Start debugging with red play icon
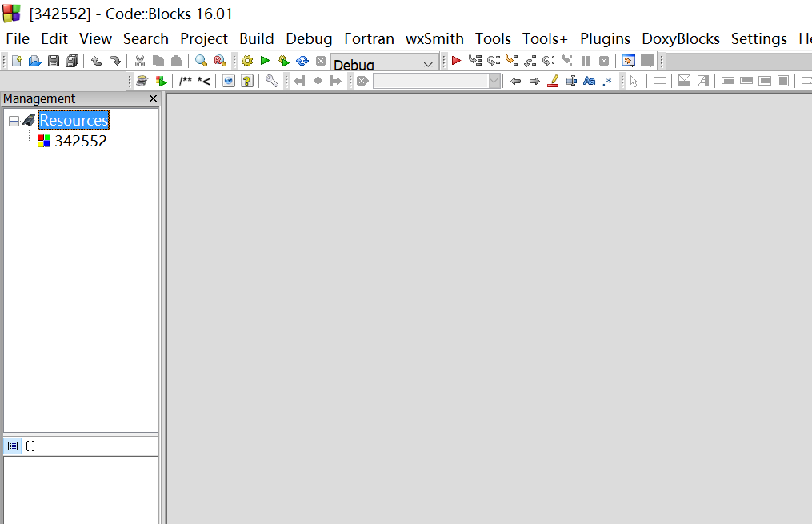 tap(456, 61)
